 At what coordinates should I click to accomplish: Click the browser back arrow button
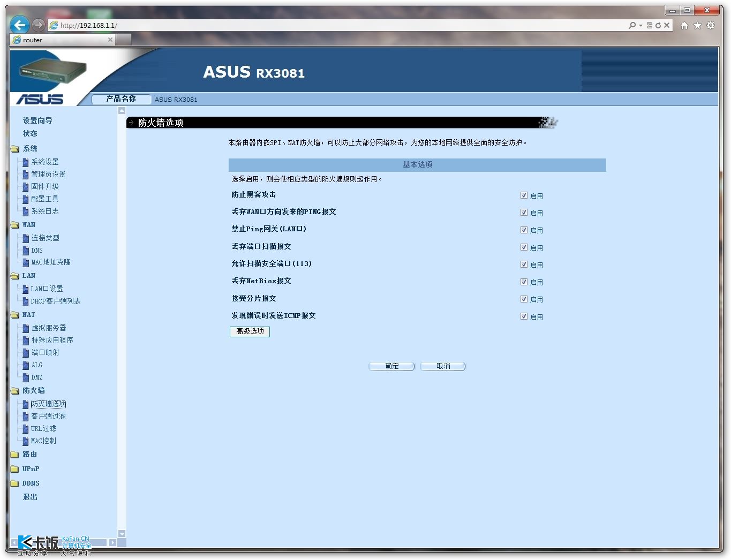(19, 25)
